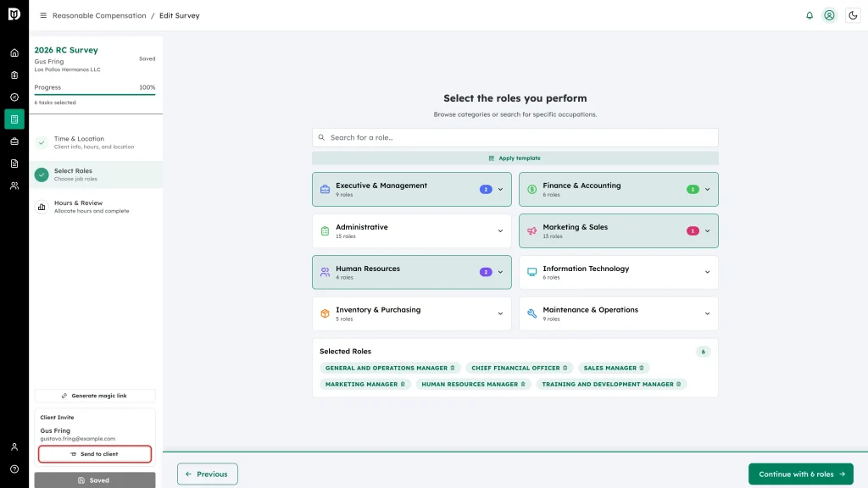Remove Training and Development Manager role
This screenshot has height=488, width=868.
click(x=679, y=384)
